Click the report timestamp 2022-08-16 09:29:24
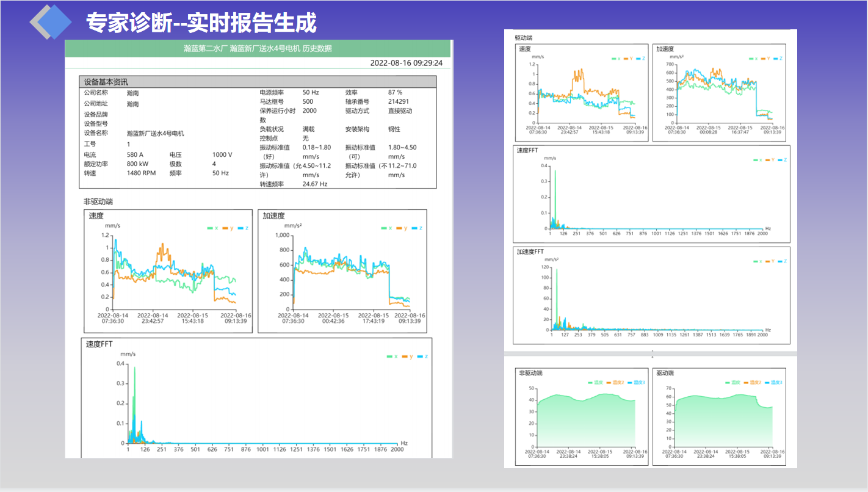The width and height of the screenshot is (868, 492). (x=406, y=63)
